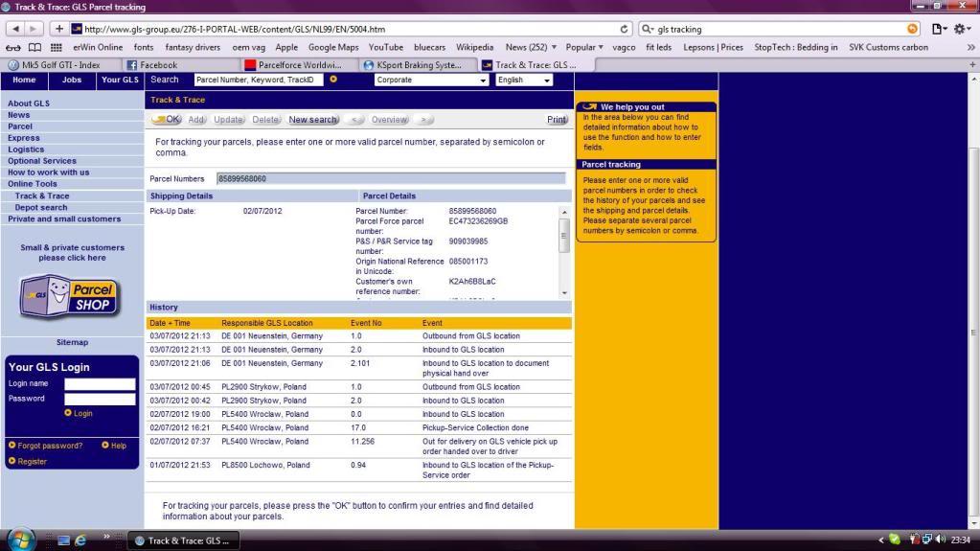This screenshot has height=551, width=980.
Task: Open the Sitemap link
Action: [73, 342]
